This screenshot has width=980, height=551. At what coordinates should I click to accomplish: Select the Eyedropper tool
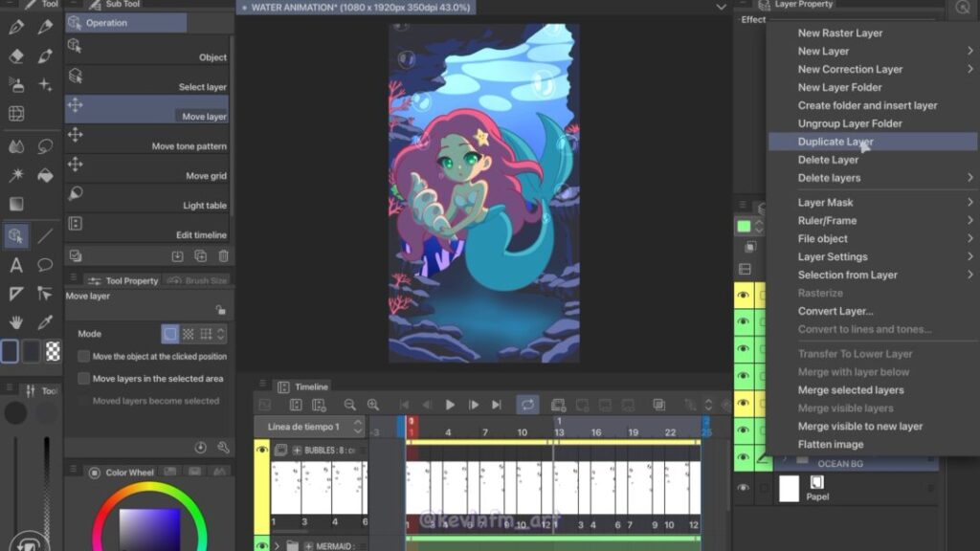point(45,322)
